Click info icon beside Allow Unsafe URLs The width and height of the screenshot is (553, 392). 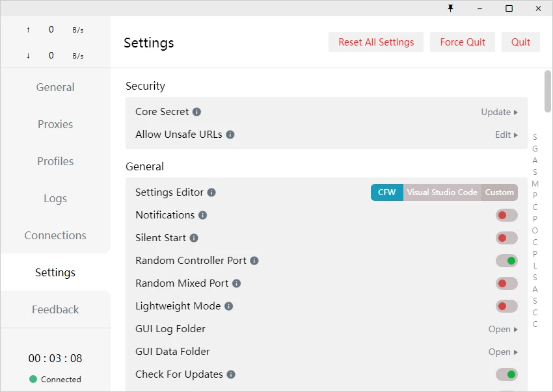point(230,135)
